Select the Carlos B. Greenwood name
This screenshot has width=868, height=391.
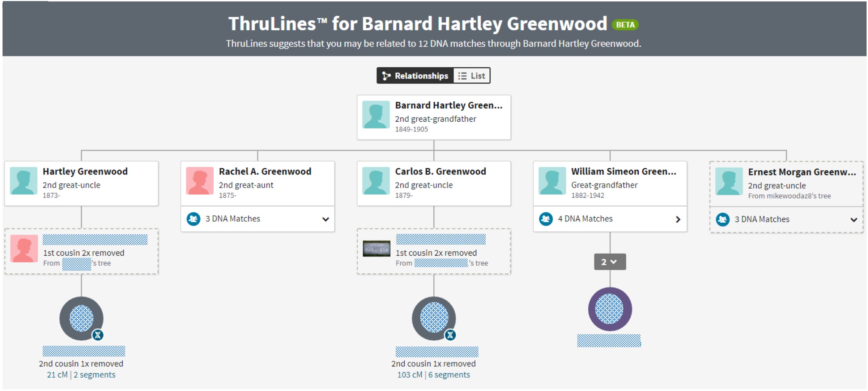point(441,171)
